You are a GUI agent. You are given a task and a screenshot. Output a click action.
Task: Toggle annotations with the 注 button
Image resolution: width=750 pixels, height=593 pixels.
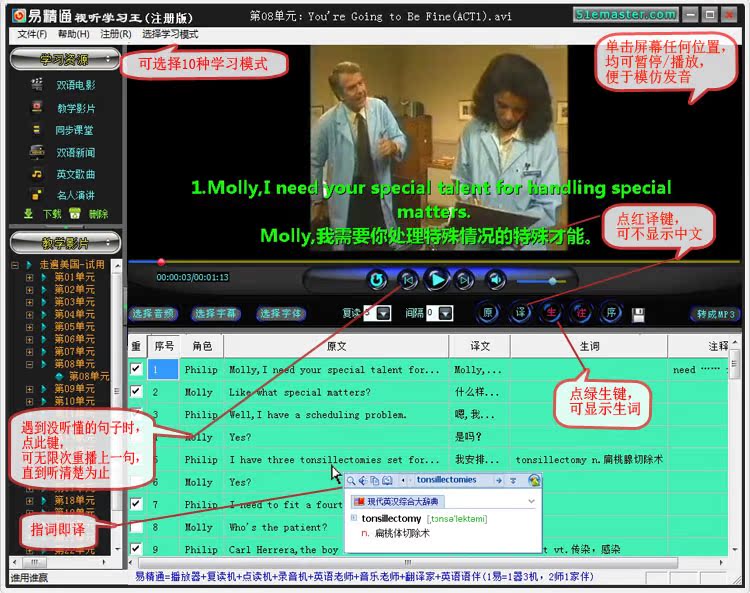pyautogui.click(x=581, y=313)
